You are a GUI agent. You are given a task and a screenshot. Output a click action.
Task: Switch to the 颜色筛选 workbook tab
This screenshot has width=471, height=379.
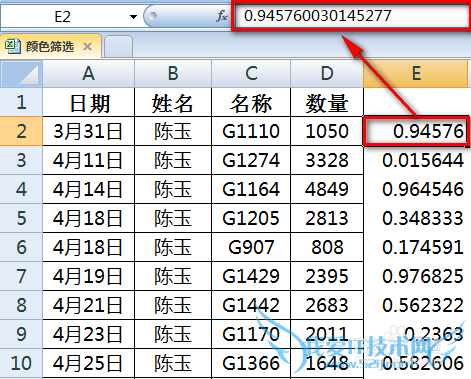(x=50, y=46)
